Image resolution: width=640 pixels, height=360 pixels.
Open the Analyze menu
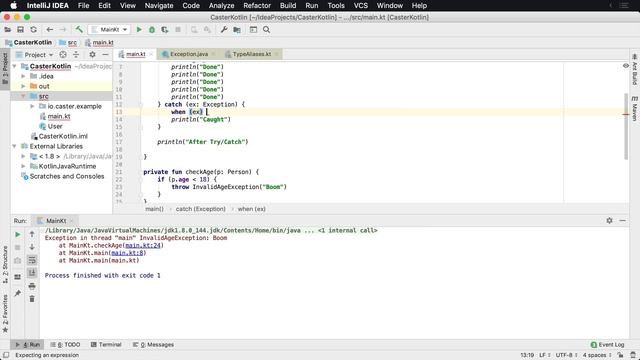[x=221, y=6]
